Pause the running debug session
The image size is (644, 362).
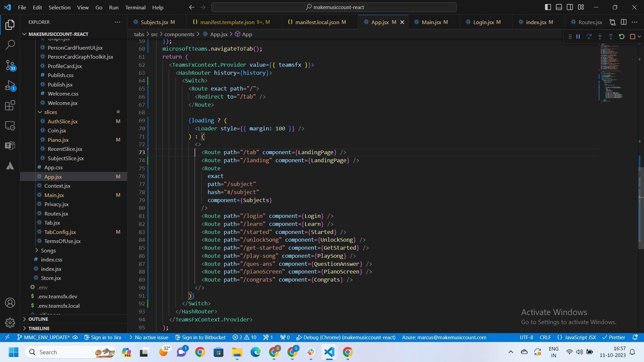click(578, 36)
